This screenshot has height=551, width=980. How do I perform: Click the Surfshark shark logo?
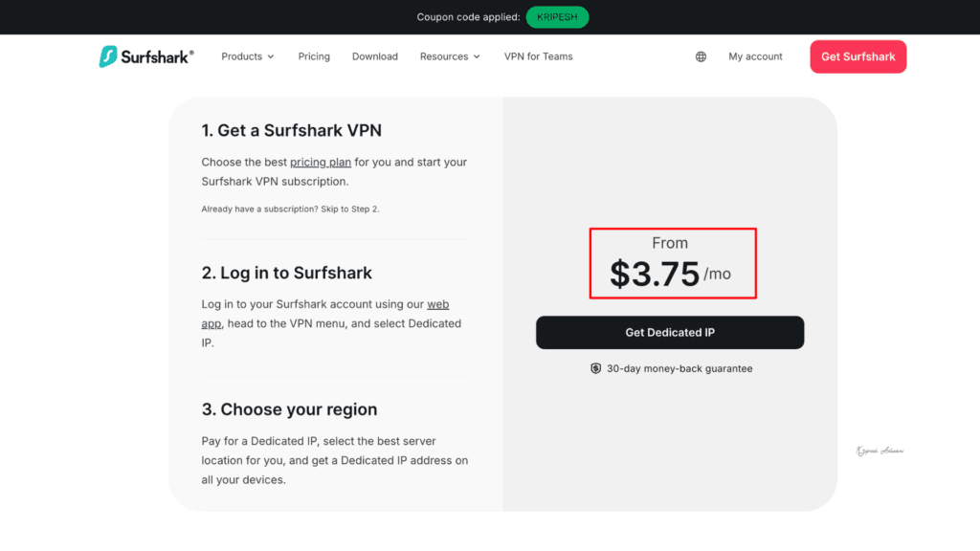coord(109,56)
